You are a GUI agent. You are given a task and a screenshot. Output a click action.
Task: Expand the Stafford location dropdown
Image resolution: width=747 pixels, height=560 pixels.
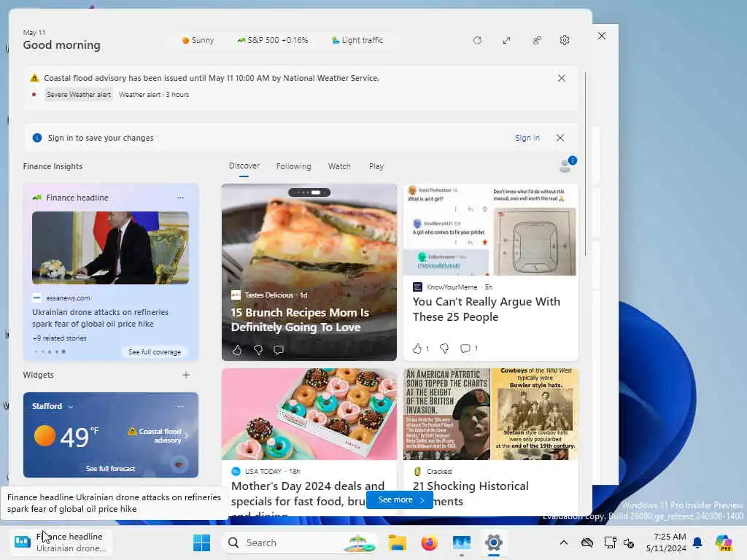tap(71, 407)
